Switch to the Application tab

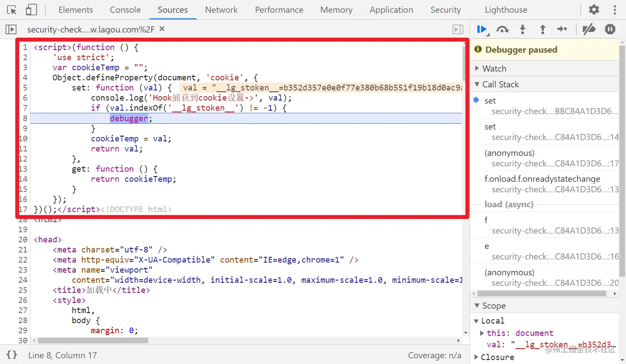pyautogui.click(x=391, y=10)
